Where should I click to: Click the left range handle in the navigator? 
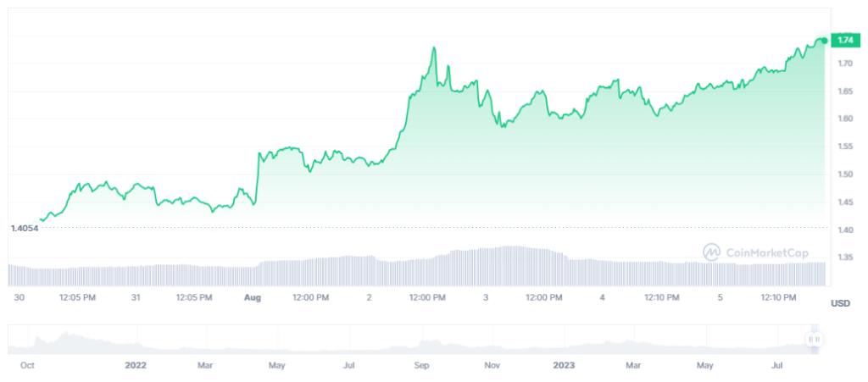pyautogui.click(x=809, y=339)
